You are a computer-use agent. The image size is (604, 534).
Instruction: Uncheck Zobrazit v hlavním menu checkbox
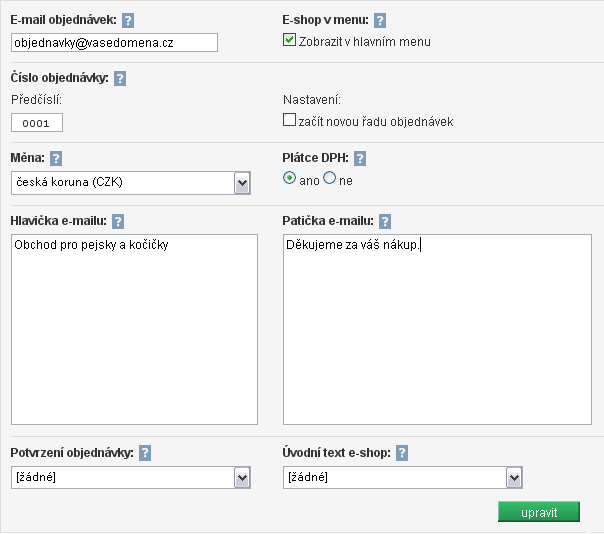[290, 41]
